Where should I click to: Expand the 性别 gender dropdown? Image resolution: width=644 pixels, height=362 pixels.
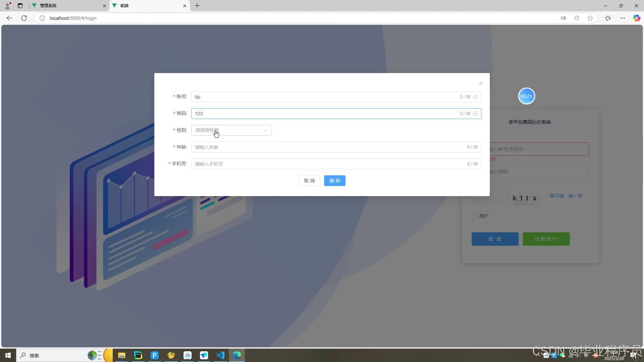231,130
